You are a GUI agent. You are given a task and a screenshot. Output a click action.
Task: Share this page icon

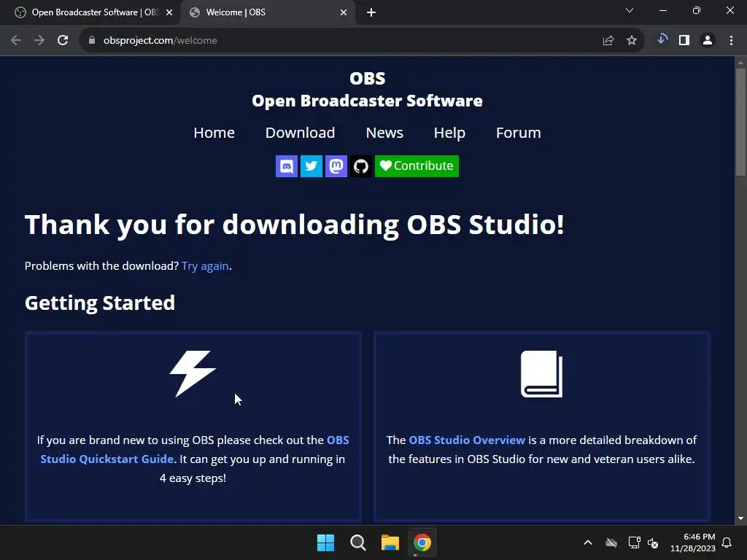pos(608,41)
